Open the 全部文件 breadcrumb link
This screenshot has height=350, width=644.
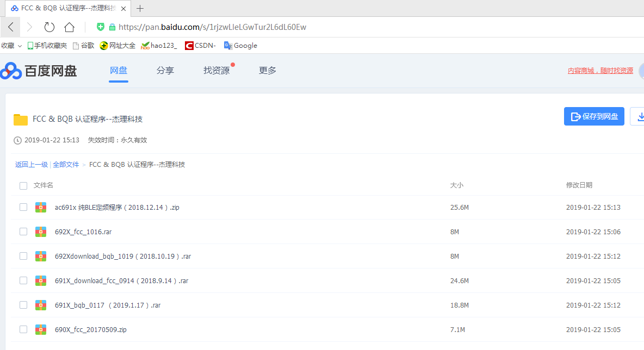click(x=66, y=165)
